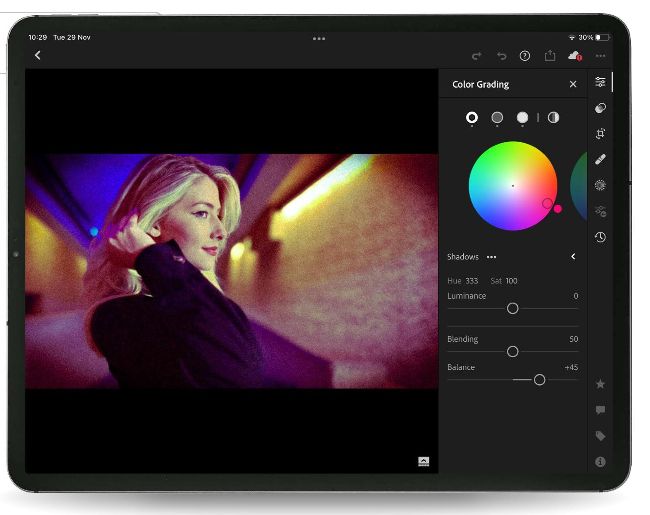The width and height of the screenshot is (650, 515).
Task: Open the help question mark icon
Action: [525, 56]
